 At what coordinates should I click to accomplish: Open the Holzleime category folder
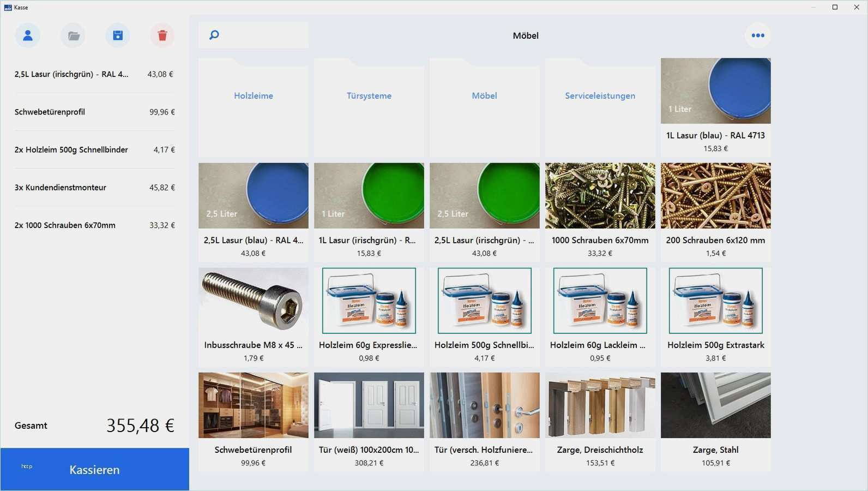254,107
